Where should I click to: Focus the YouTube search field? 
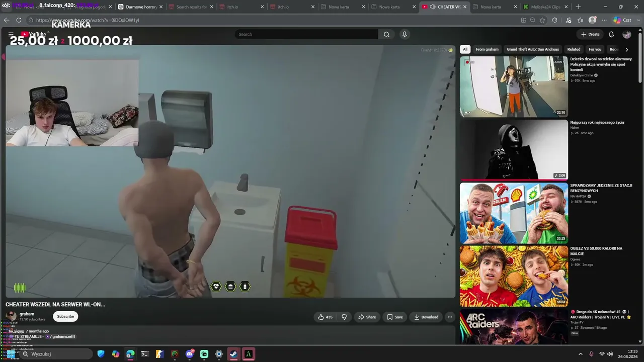pos(306,34)
